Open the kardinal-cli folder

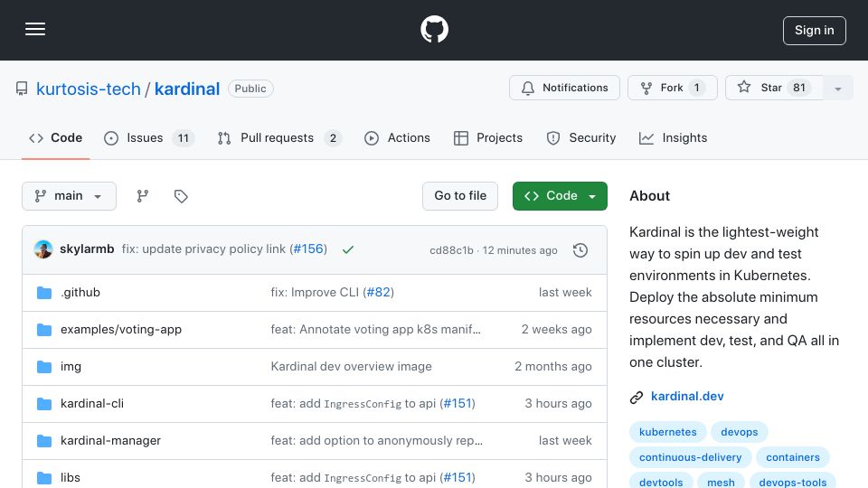[92, 403]
